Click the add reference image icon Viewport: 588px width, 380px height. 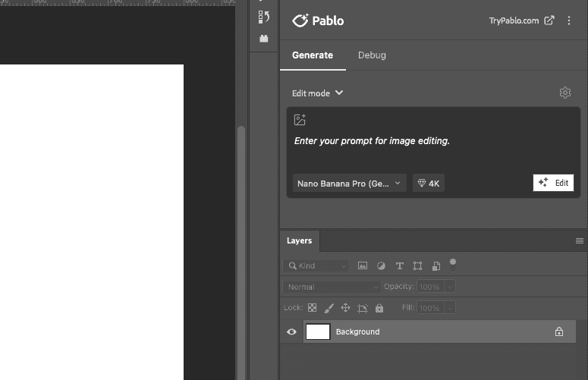pos(300,120)
